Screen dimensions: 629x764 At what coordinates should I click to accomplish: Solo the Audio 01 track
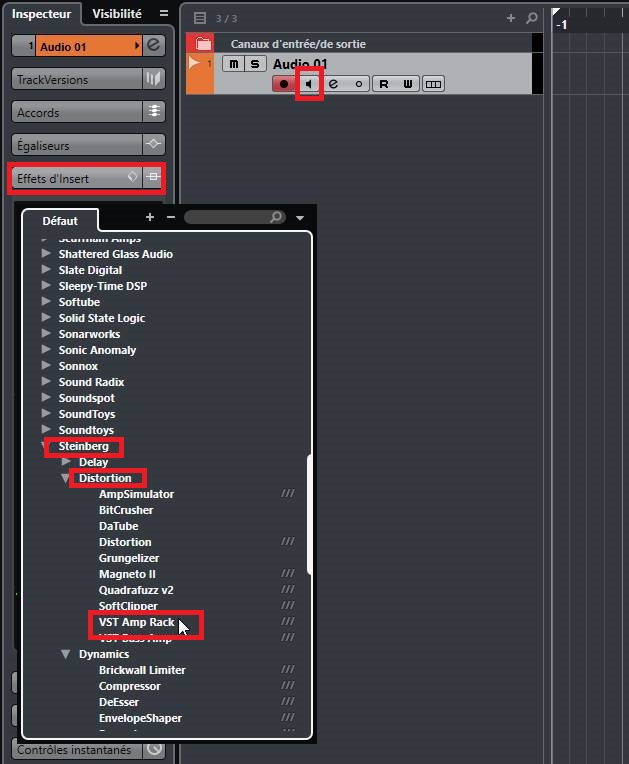coord(255,64)
